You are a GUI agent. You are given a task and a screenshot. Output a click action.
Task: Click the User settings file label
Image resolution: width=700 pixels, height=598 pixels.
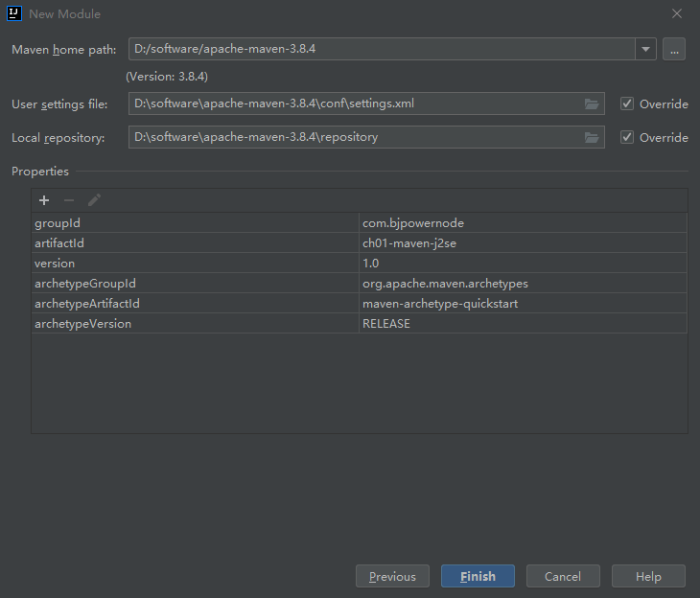pos(59,104)
